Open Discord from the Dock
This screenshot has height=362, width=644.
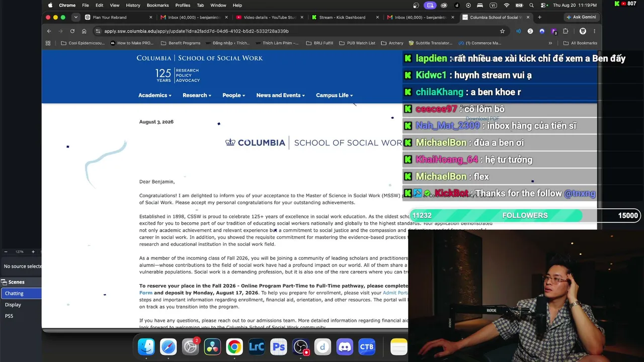point(345,347)
